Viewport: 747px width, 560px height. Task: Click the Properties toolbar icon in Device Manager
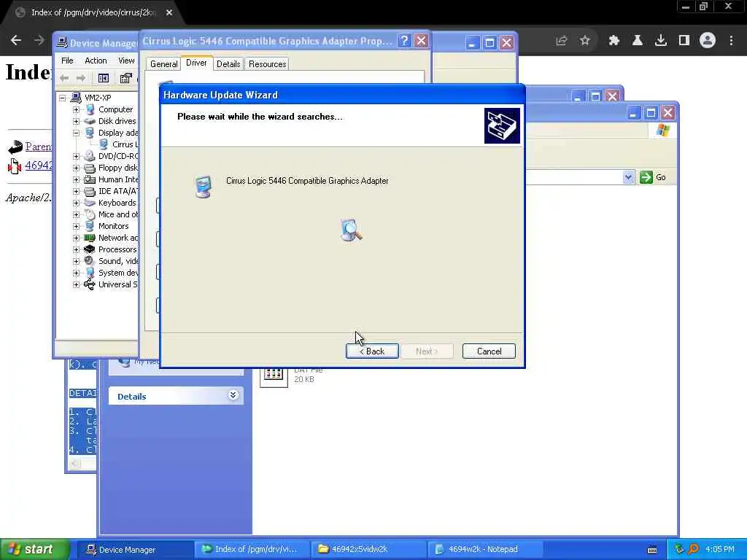tap(125, 78)
